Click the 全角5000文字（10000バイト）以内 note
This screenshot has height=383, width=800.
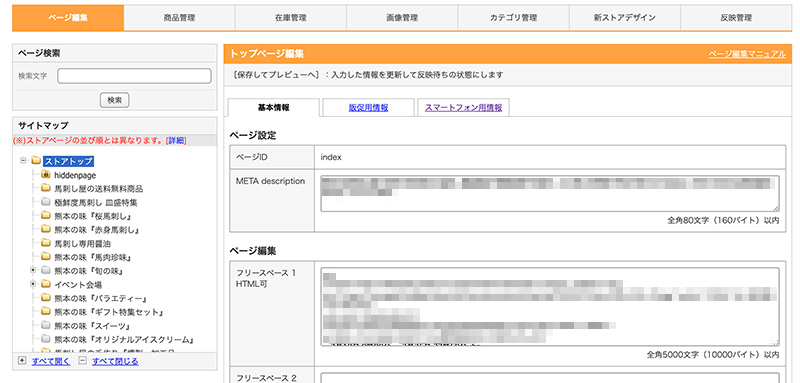coord(713,354)
